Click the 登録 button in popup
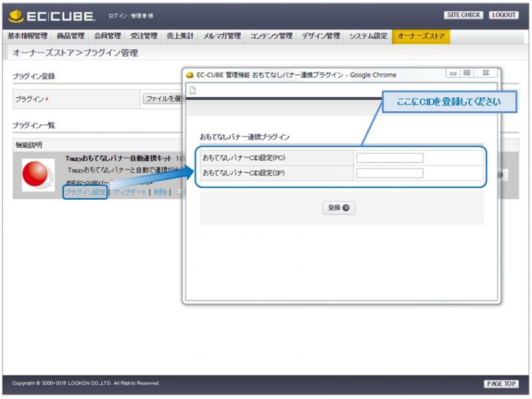 339,208
